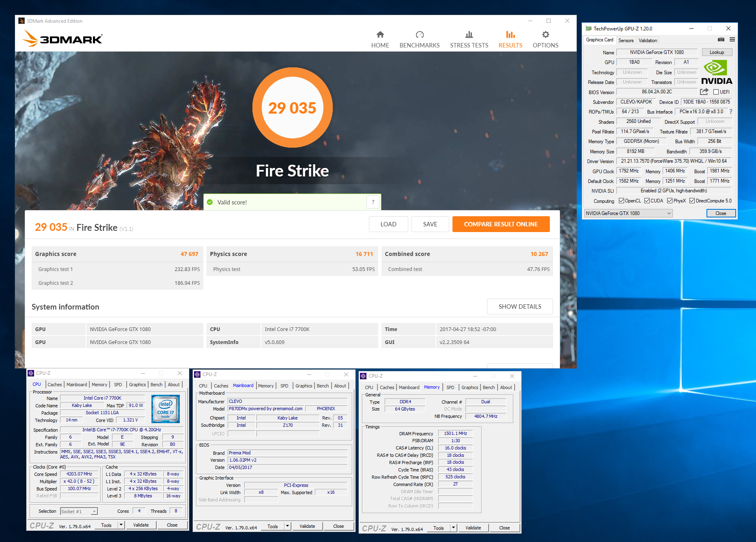This screenshot has width=756, height=542.
Task: Open Graphics Card tab in GPU-Z
Action: click(x=599, y=40)
